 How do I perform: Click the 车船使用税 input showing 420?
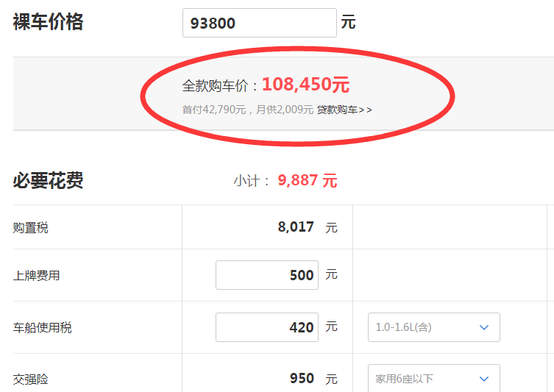pos(267,327)
